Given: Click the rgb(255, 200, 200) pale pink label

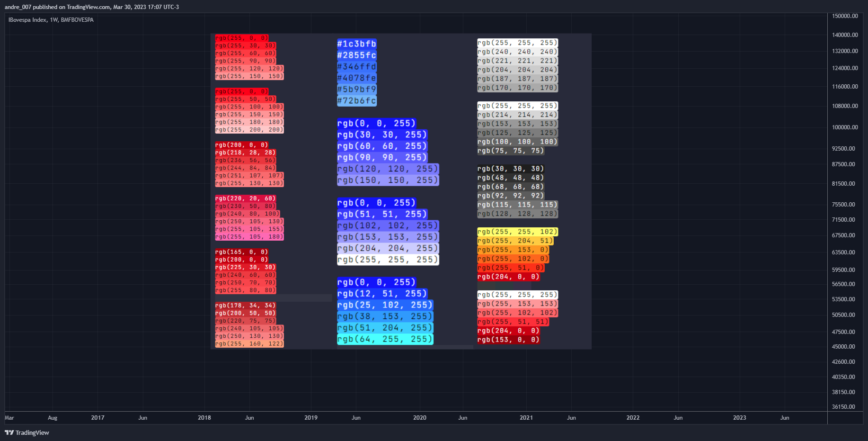Looking at the screenshot, I should point(249,129).
